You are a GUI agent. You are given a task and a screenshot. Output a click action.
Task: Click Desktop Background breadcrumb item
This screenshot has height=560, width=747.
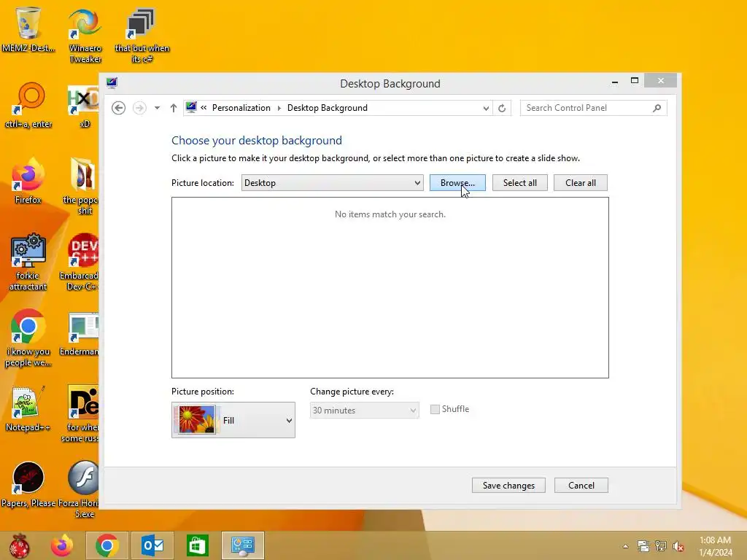(x=328, y=108)
